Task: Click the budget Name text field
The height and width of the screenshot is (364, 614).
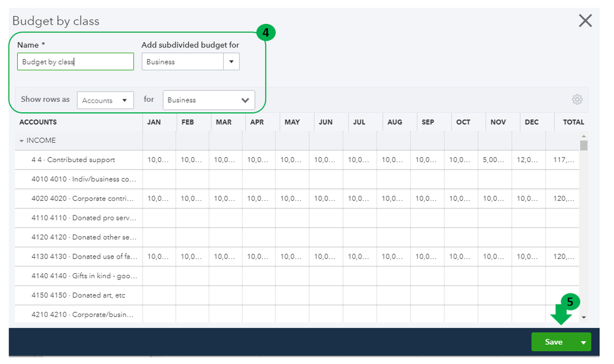Action: click(x=76, y=61)
